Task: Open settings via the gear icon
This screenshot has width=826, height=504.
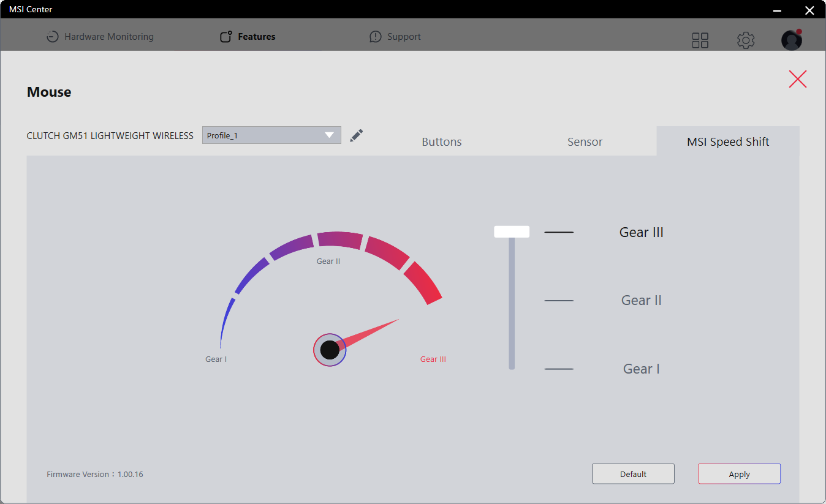Action: tap(746, 40)
